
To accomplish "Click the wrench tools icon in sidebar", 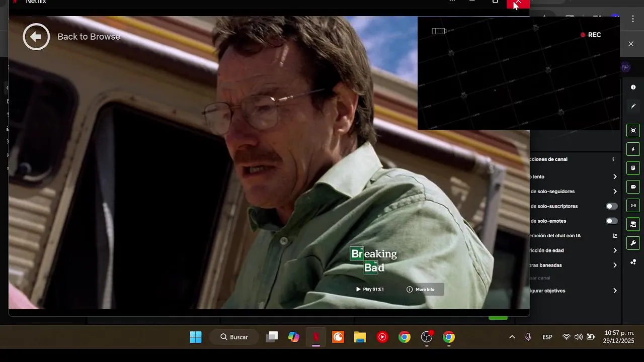I will (x=633, y=243).
